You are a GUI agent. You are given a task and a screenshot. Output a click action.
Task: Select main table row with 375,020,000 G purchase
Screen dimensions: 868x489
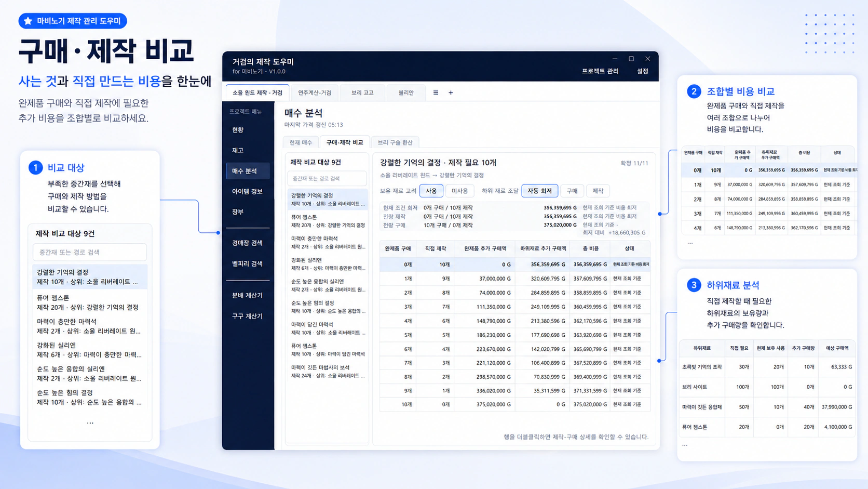514,404
